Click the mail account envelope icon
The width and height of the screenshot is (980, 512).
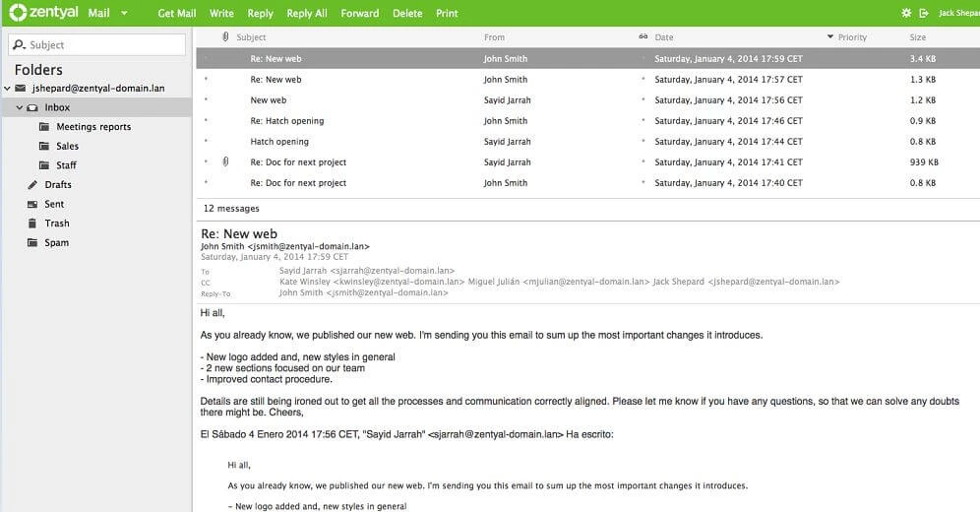click(20, 89)
